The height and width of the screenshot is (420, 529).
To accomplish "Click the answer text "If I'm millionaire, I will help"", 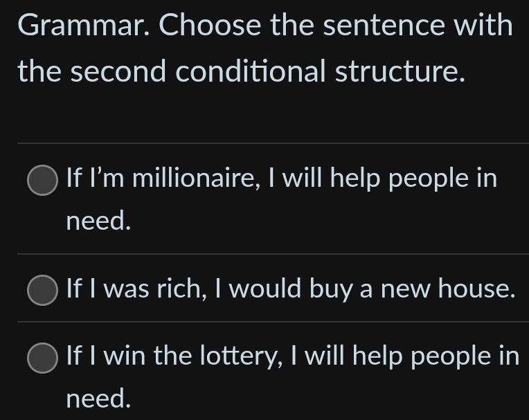I will [281, 179].
